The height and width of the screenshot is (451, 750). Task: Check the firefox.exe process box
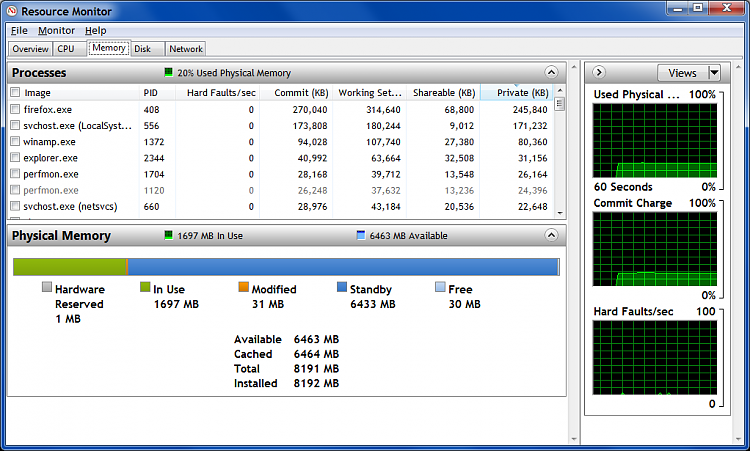[15, 109]
